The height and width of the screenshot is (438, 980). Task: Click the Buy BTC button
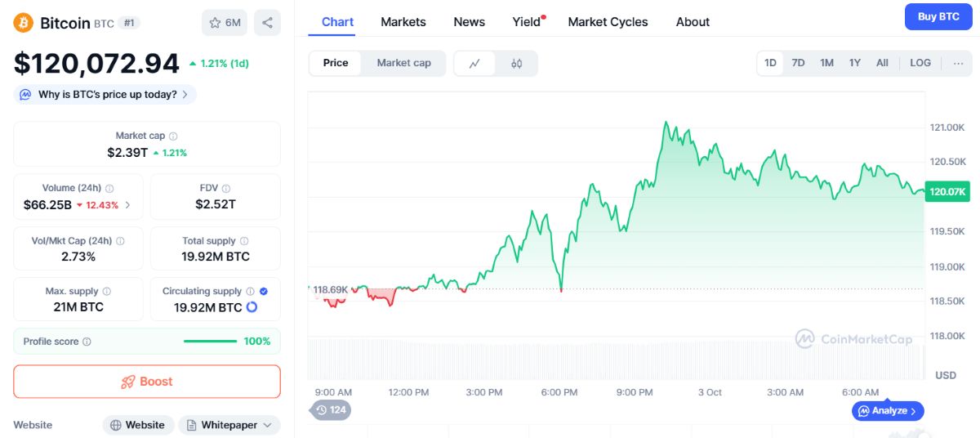(938, 16)
